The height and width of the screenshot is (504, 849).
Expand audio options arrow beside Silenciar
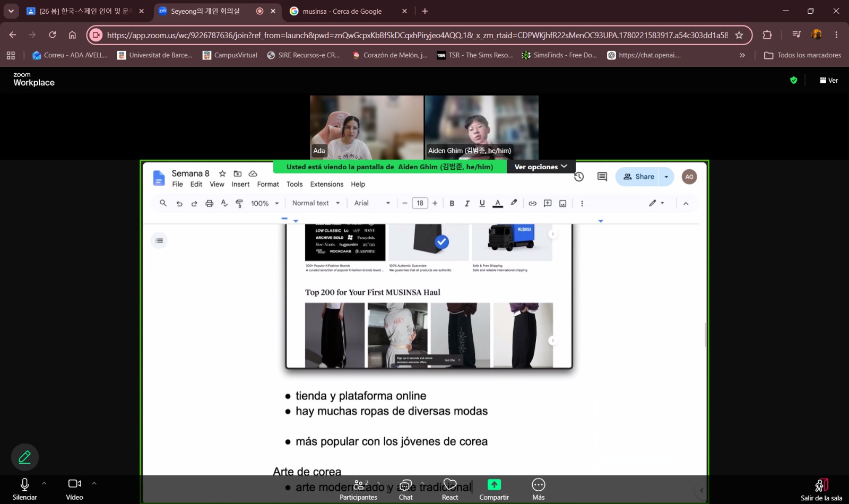44,483
